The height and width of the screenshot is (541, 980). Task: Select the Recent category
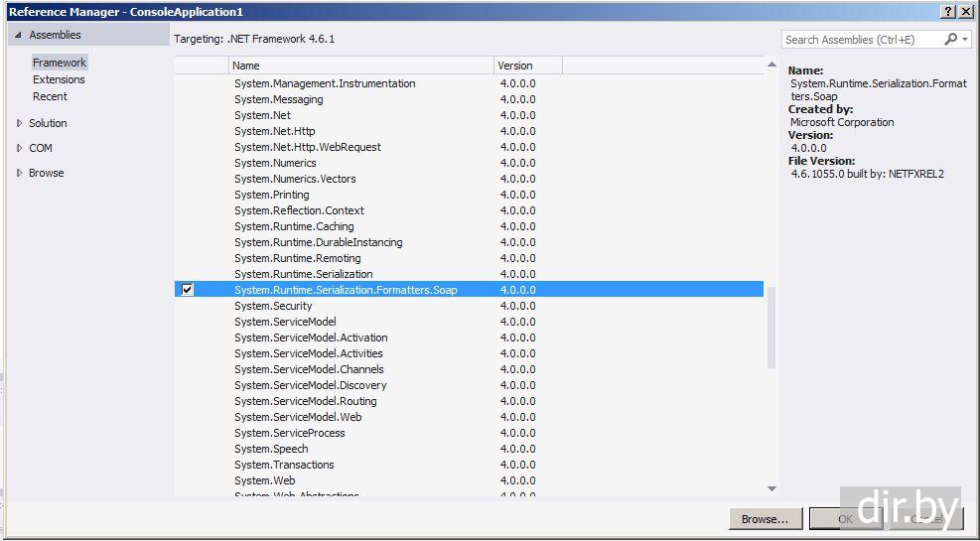(x=50, y=96)
